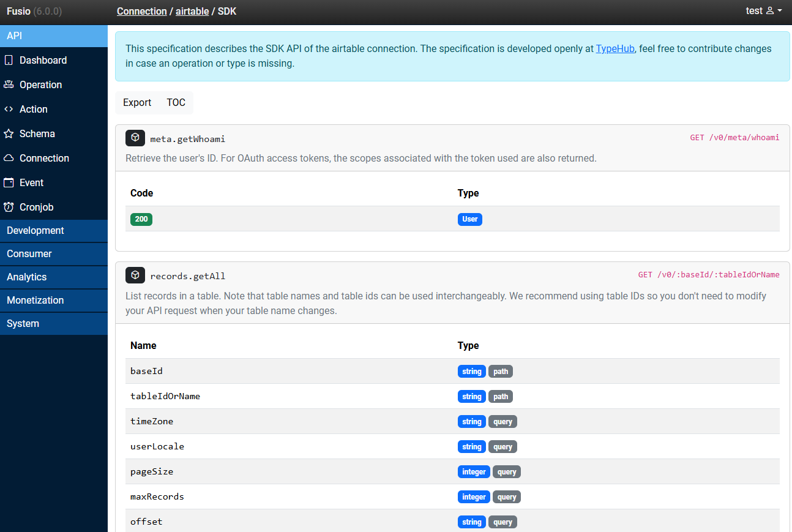Image resolution: width=792 pixels, height=532 pixels.
Task: Click the query badge in offset row
Action: [x=502, y=522]
